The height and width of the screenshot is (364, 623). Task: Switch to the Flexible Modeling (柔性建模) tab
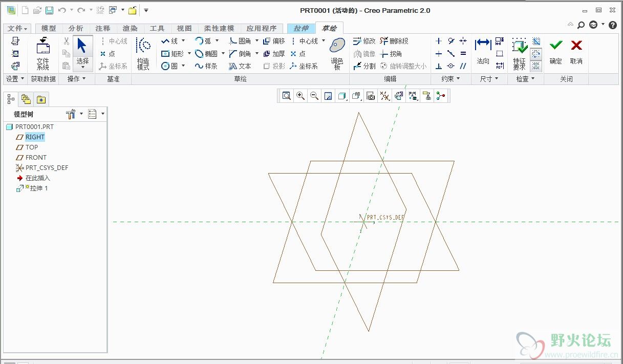point(219,29)
